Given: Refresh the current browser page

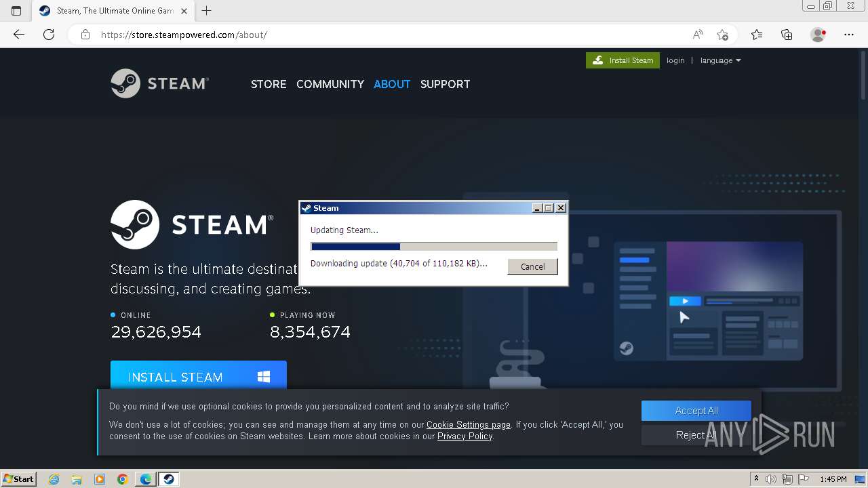Looking at the screenshot, I should point(49,35).
